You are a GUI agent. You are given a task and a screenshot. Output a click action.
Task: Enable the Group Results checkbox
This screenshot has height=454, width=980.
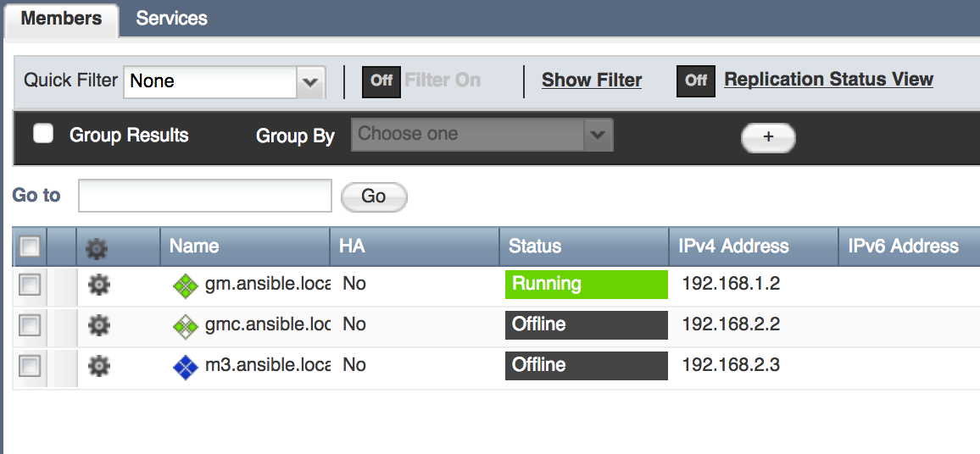[43, 134]
